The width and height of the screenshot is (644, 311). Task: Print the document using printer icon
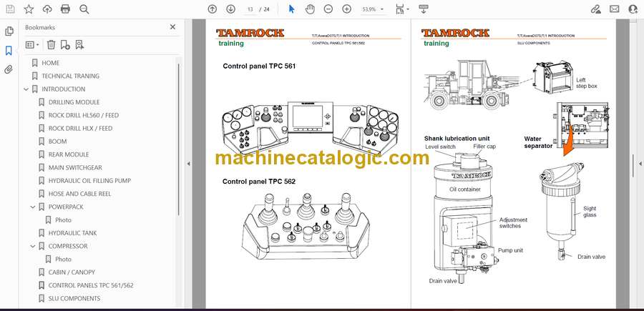tap(65, 9)
